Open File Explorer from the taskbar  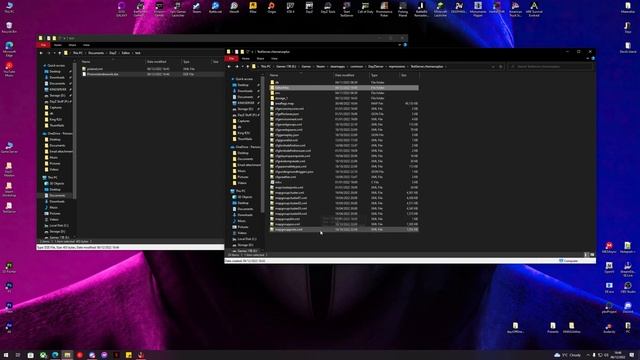67,355
